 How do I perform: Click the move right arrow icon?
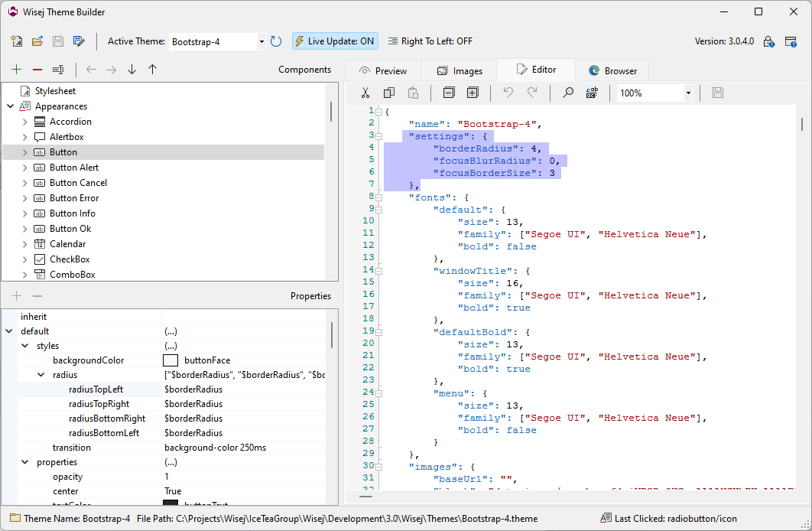tap(112, 70)
